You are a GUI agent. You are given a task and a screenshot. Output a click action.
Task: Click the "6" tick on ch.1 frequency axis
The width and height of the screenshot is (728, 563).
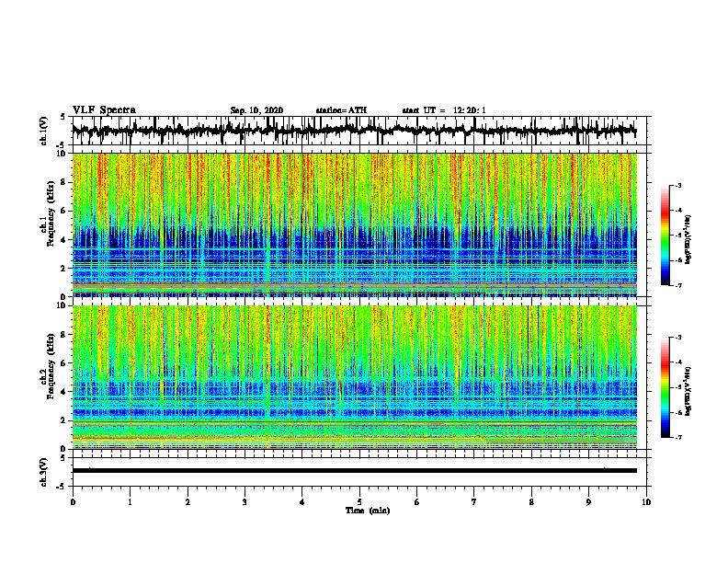pos(64,211)
